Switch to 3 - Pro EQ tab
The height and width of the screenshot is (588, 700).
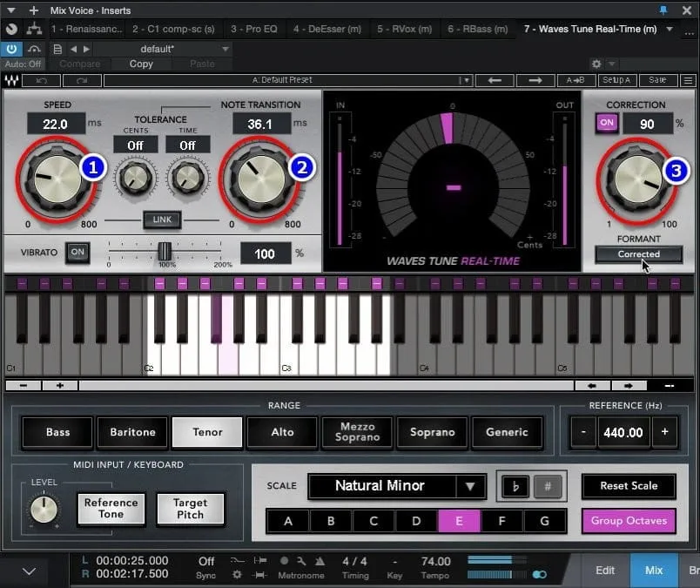(254, 29)
